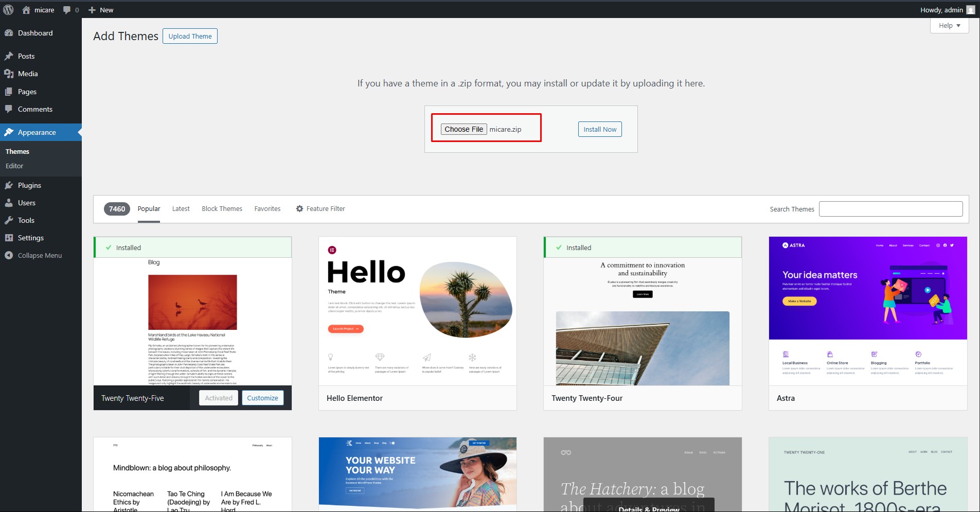Click the Tools wrench icon
Image resolution: width=980 pixels, height=512 pixels.
pos(9,220)
